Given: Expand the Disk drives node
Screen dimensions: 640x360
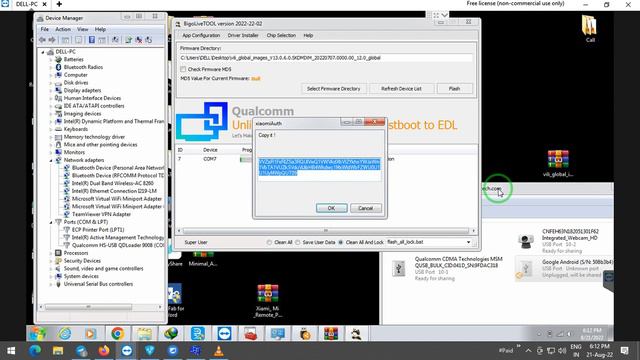Looking at the screenshot, I should coord(51,83).
